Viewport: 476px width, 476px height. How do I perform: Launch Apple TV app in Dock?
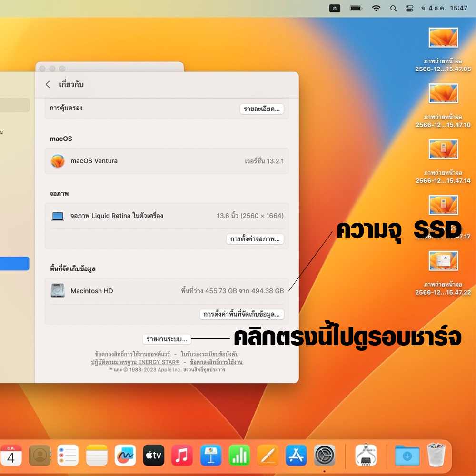[154, 456]
